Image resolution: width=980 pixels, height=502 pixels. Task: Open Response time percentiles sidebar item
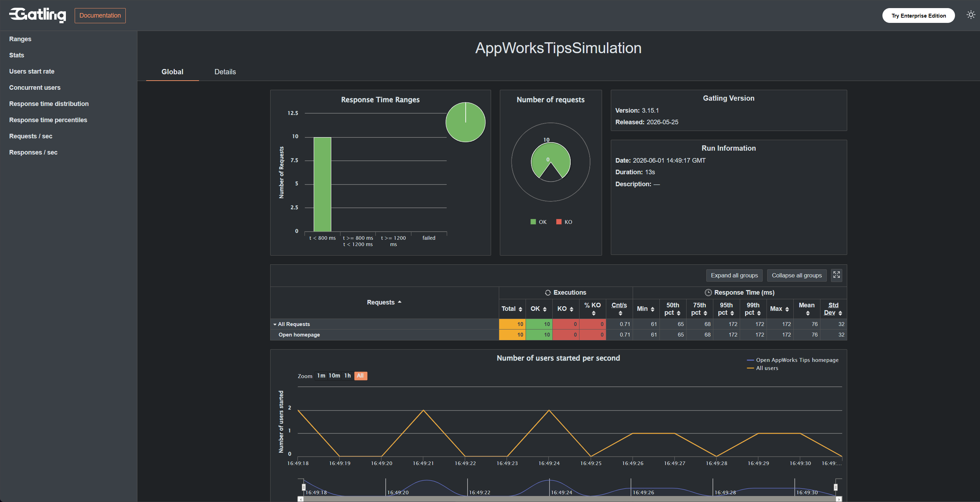point(48,120)
